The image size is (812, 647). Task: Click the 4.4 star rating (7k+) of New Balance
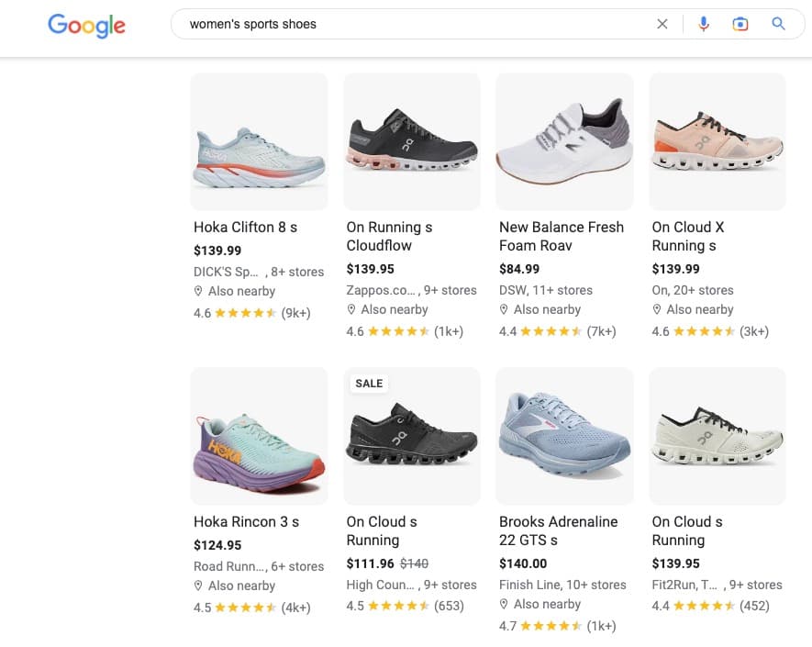click(x=557, y=331)
